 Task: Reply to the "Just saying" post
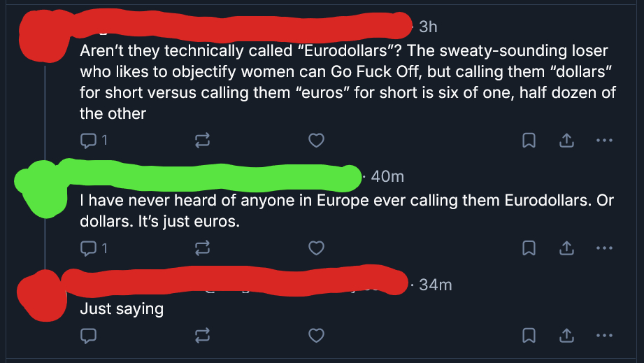click(88, 336)
